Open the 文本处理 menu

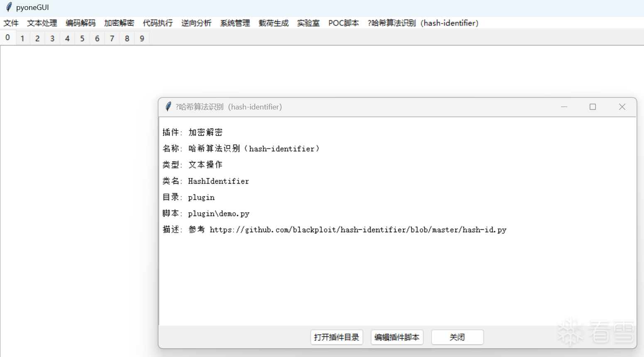[x=41, y=23]
